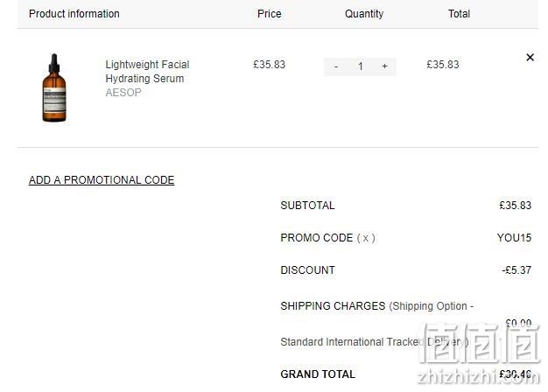Click the Quantity column header
Screen dimensions: 548x392
[x=364, y=14]
